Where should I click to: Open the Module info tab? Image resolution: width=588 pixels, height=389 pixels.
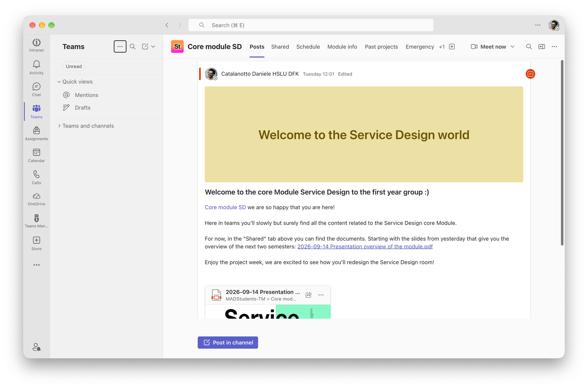point(342,47)
